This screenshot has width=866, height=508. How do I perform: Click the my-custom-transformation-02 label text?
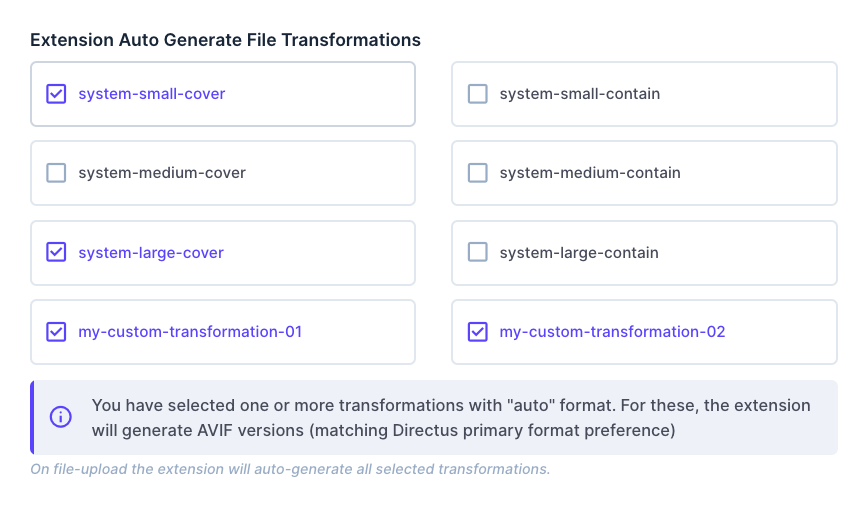pyautogui.click(x=612, y=332)
